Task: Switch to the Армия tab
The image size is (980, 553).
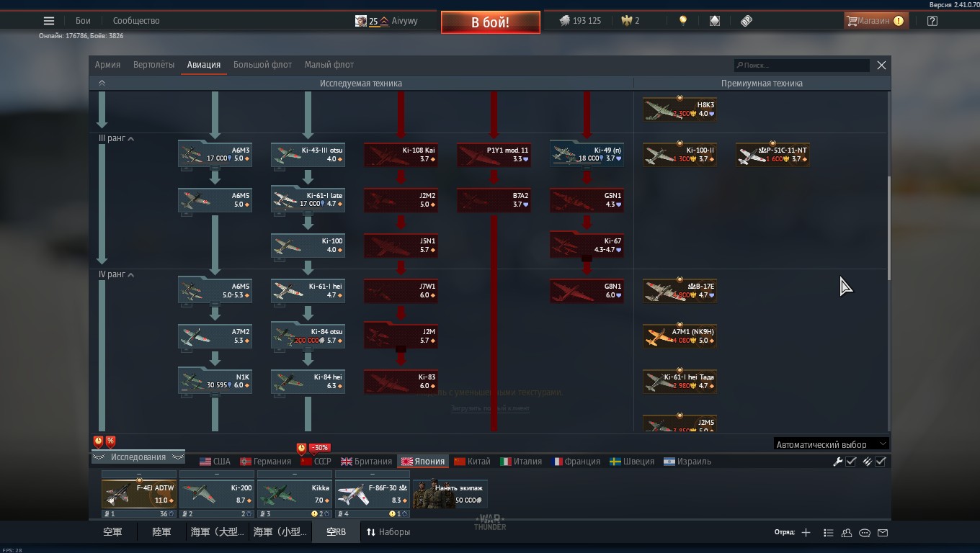Action: [107, 65]
